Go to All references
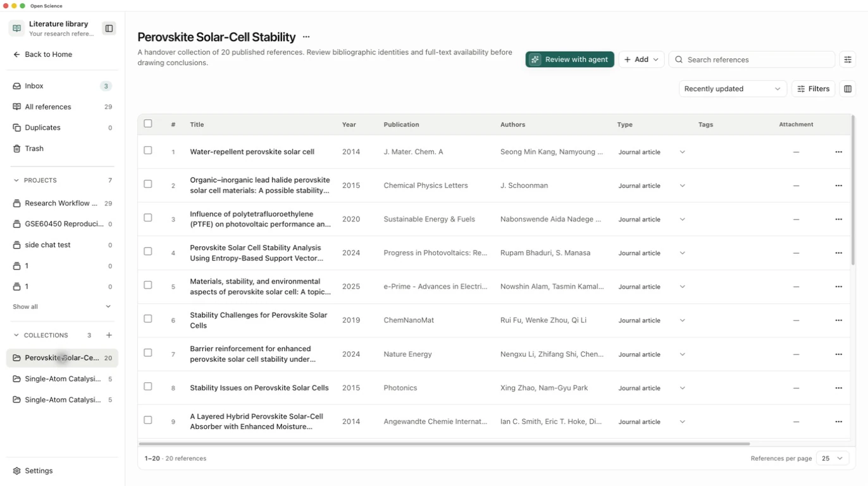 tap(62, 107)
